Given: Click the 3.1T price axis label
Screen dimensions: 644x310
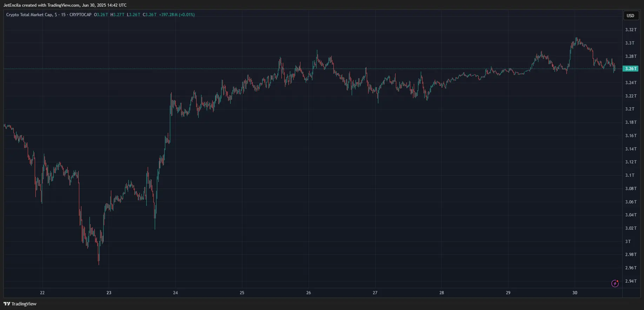Looking at the screenshot, I should tap(630, 175).
